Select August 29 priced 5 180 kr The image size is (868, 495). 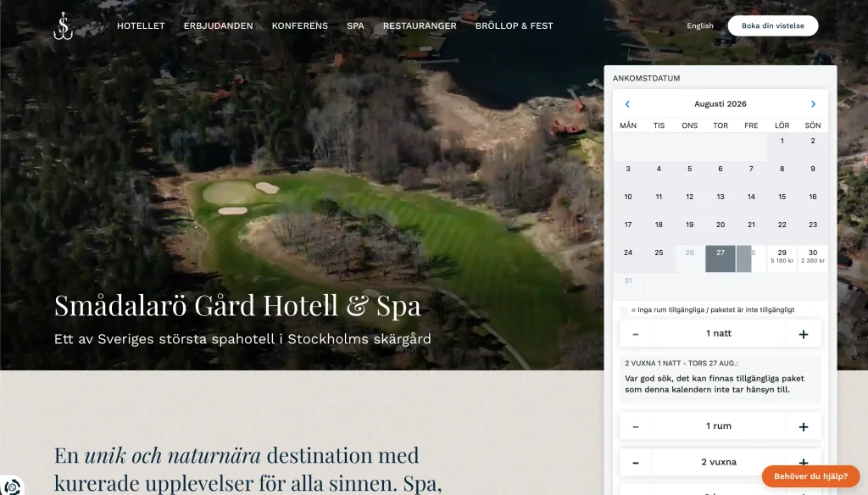click(x=782, y=259)
